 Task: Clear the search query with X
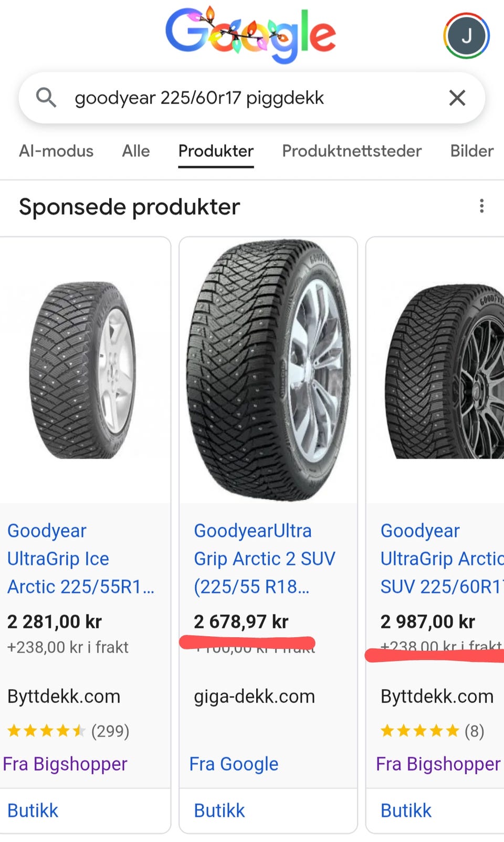click(x=457, y=98)
